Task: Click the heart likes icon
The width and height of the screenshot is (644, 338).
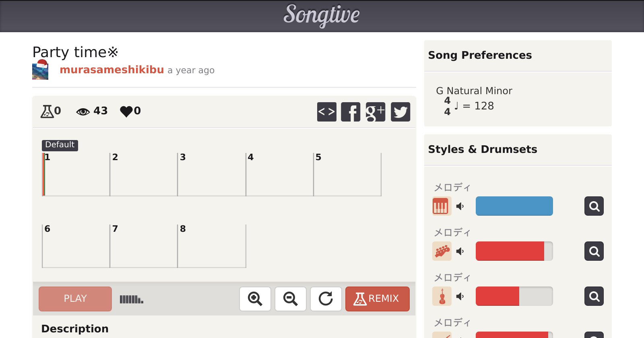Action: click(x=126, y=111)
